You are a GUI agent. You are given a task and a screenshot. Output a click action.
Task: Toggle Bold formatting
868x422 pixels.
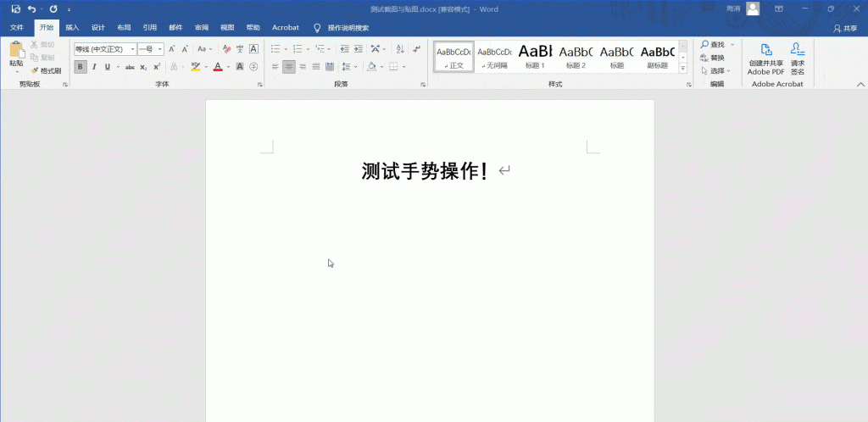click(81, 67)
